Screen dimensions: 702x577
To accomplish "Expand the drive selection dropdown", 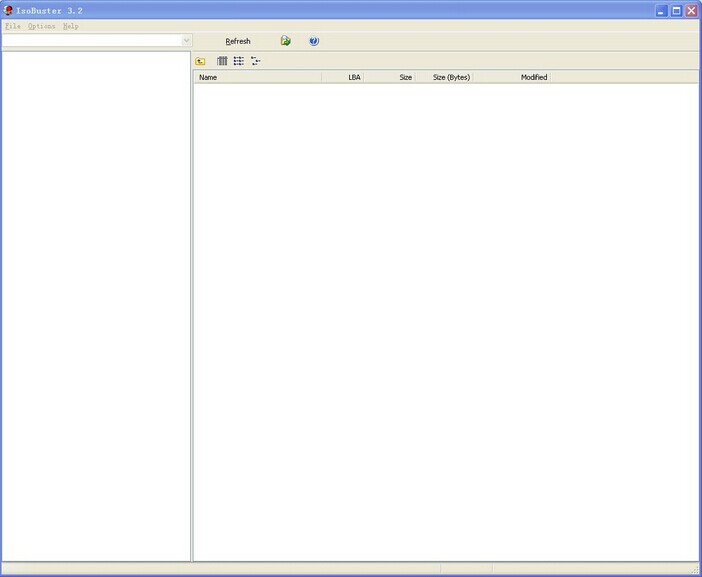I will [186, 41].
